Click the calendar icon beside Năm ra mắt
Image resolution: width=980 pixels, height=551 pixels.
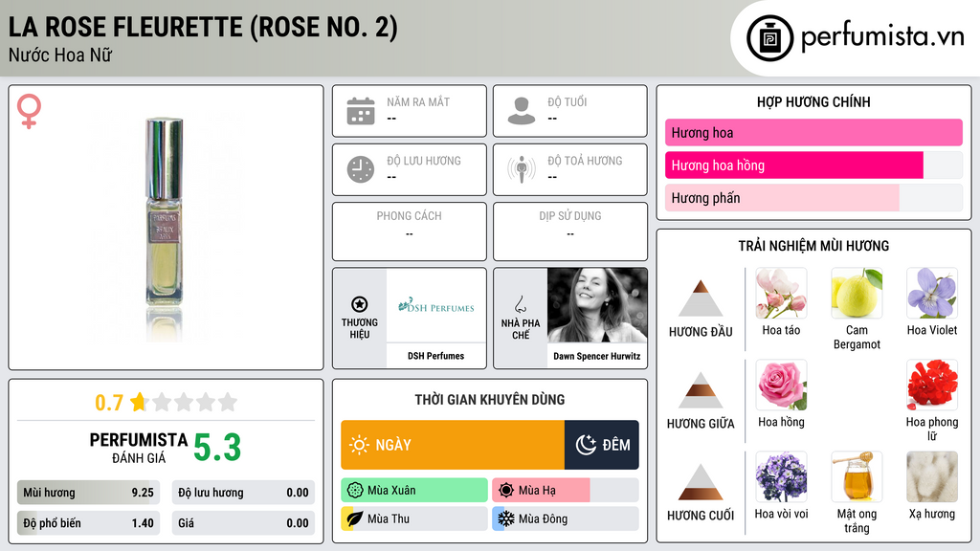tap(361, 111)
